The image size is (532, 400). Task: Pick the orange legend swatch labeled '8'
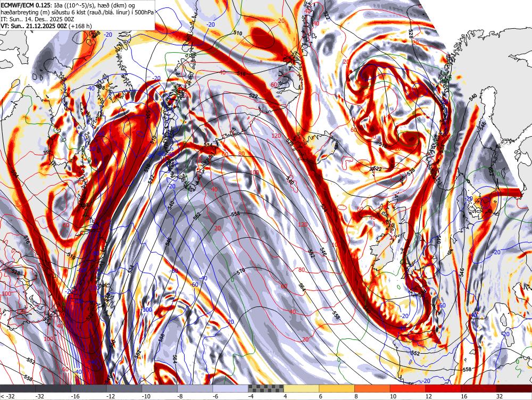tap(372, 388)
